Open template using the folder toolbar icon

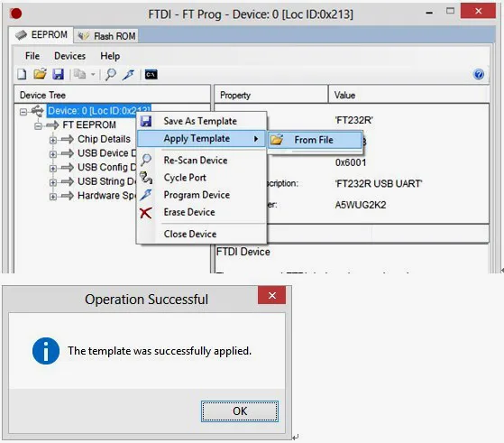click(41, 74)
